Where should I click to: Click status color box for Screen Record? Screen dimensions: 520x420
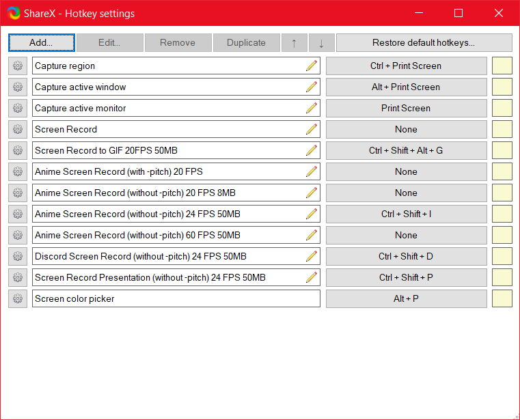coord(502,129)
